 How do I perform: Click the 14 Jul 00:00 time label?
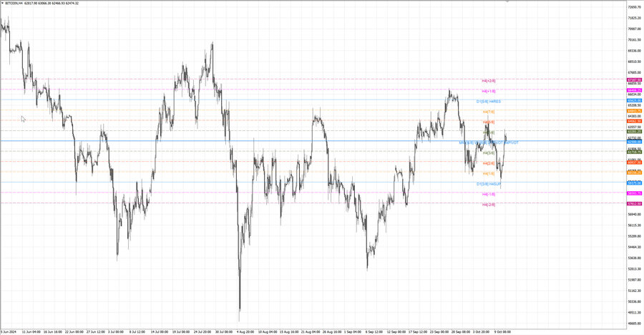[160, 331]
